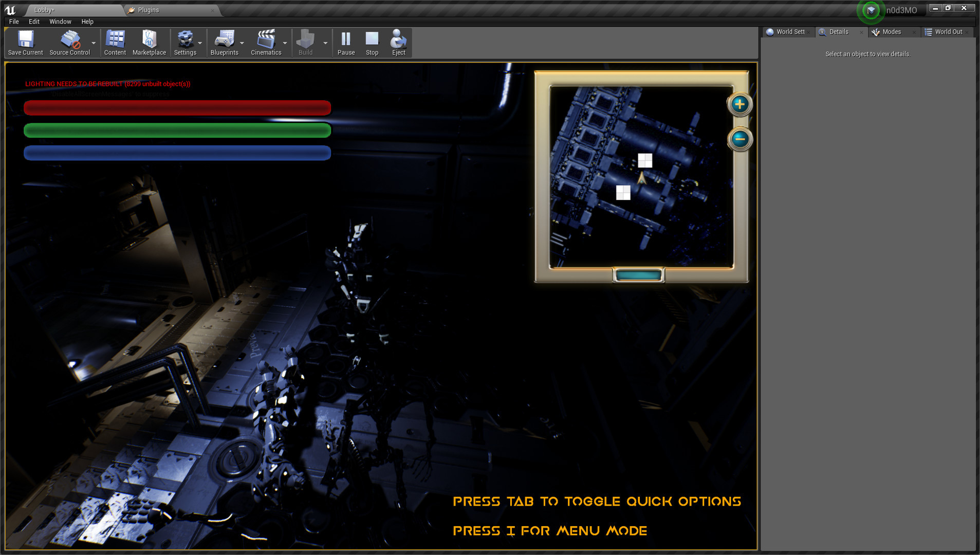Image resolution: width=980 pixels, height=555 pixels.
Task: Switch to the World Settings panel tab
Action: [x=789, y=32]
